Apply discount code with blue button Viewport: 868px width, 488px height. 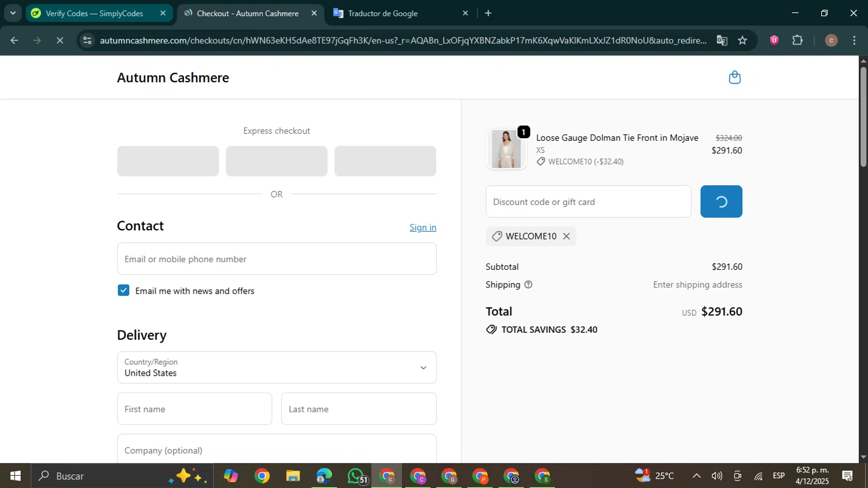(721, 201)
